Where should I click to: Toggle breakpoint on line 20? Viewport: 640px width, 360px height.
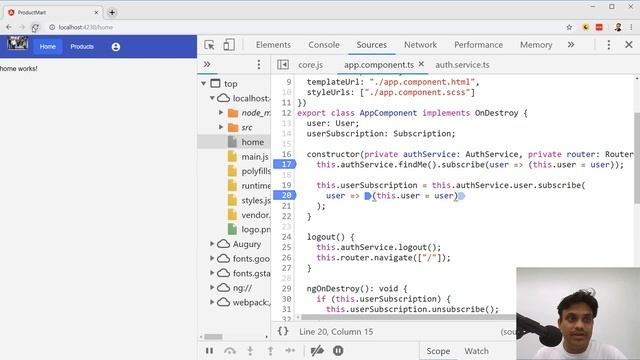(284, 196)
